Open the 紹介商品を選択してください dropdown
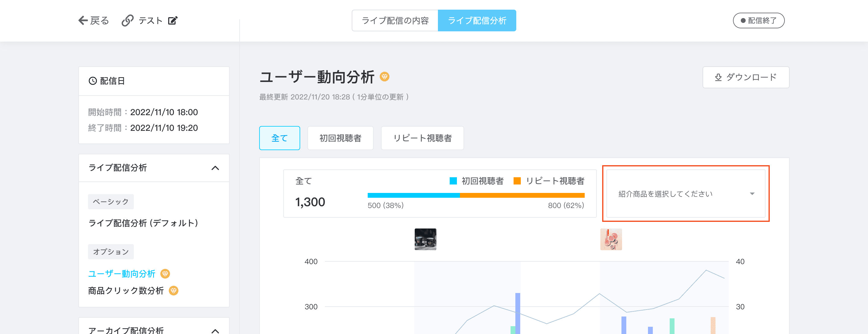868x334 pixels. pos(685,194)
